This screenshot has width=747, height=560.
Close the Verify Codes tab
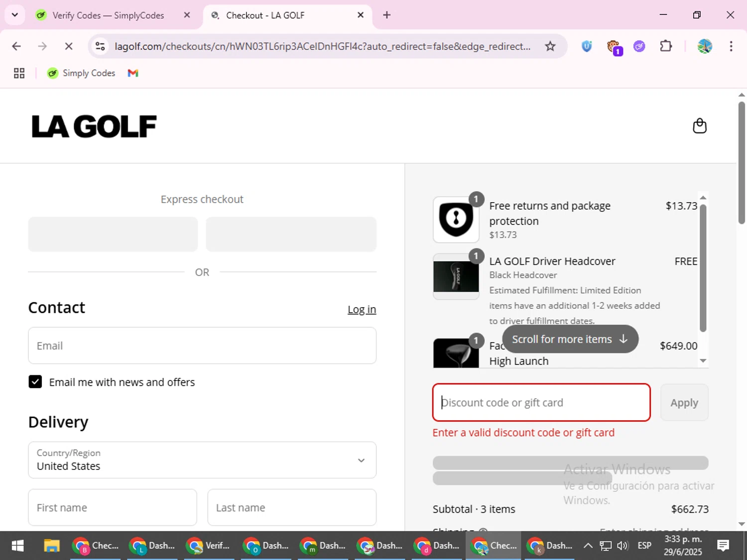tap(187, 15)
